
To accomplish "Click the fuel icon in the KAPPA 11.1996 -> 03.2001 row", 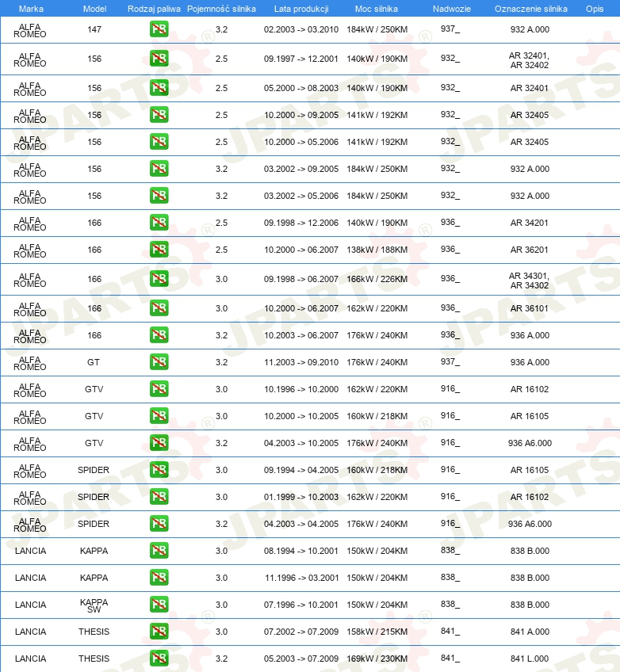I will pos(159,577).
